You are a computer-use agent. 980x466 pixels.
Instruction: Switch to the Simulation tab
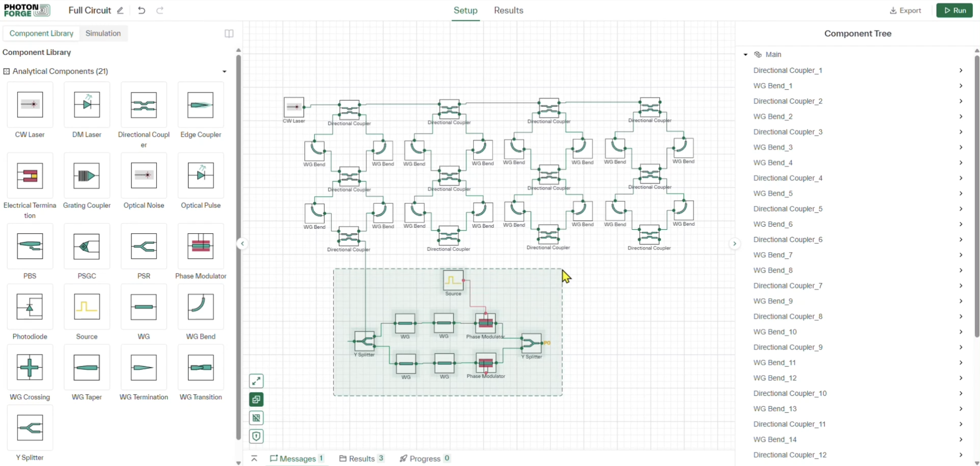(x=103, y=33)
